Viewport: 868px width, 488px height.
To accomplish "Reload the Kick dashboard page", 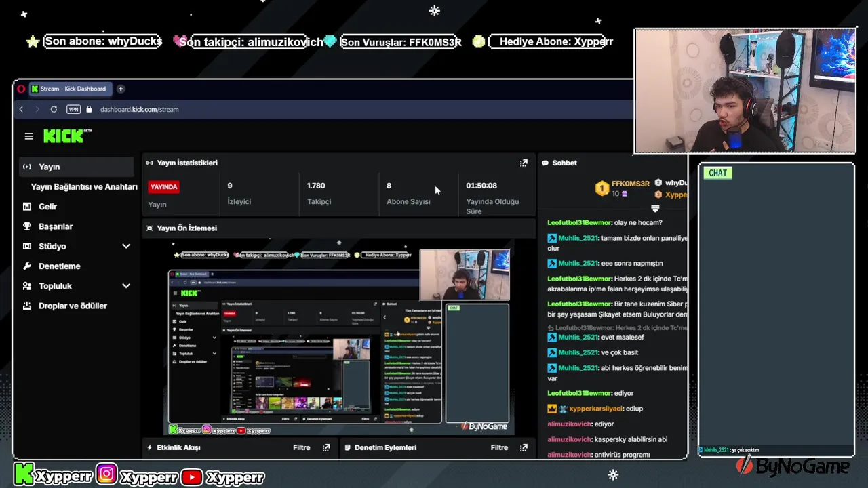I will coord(54,109).
